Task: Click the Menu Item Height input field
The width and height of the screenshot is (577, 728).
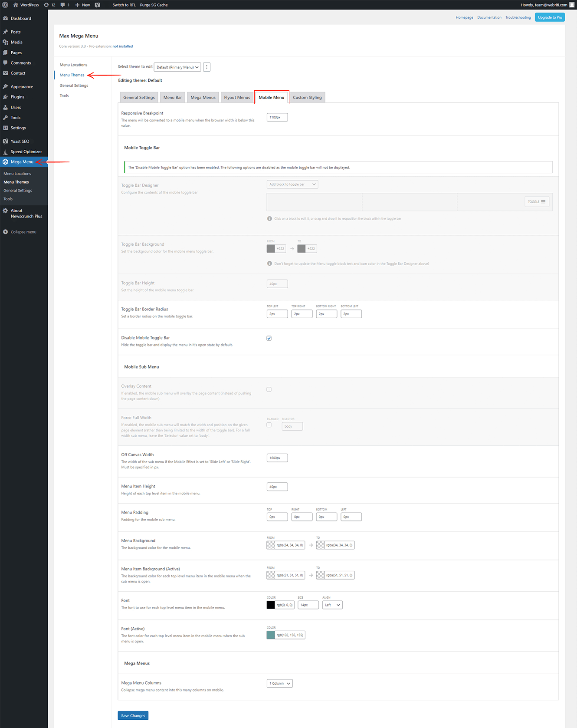Action: [x=277, y=487]
